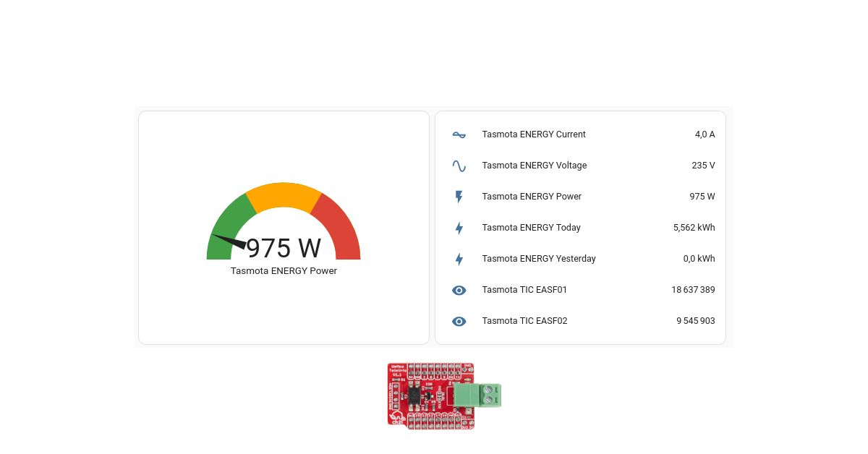Viewport: 868px width, 454px height.
Task: Click the lightning icon beside ENERGY Yesterday
Action: point(459,259)
